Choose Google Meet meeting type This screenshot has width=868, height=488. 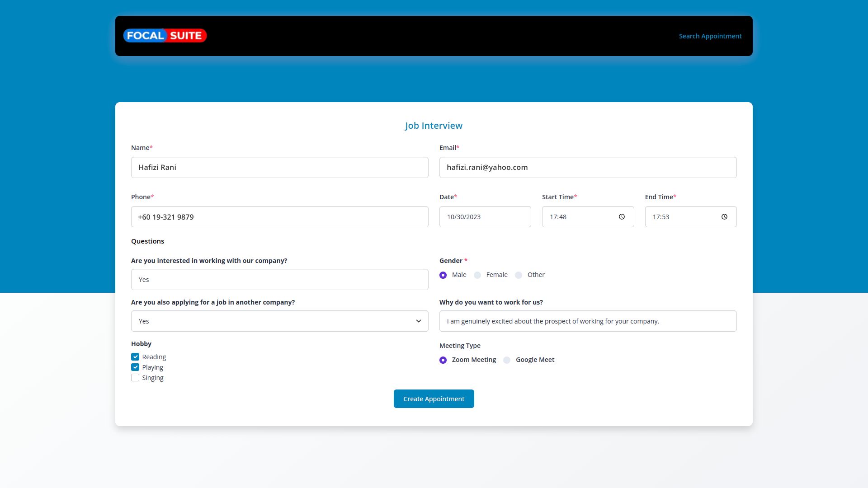pyautogui.click(x=507, y=360)
